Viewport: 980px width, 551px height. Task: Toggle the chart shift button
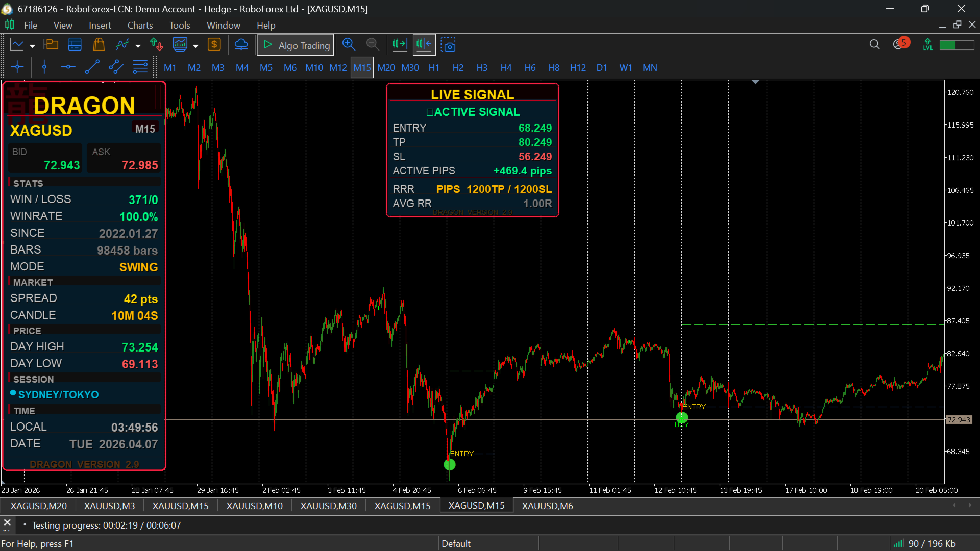click(x=424, y=45)
